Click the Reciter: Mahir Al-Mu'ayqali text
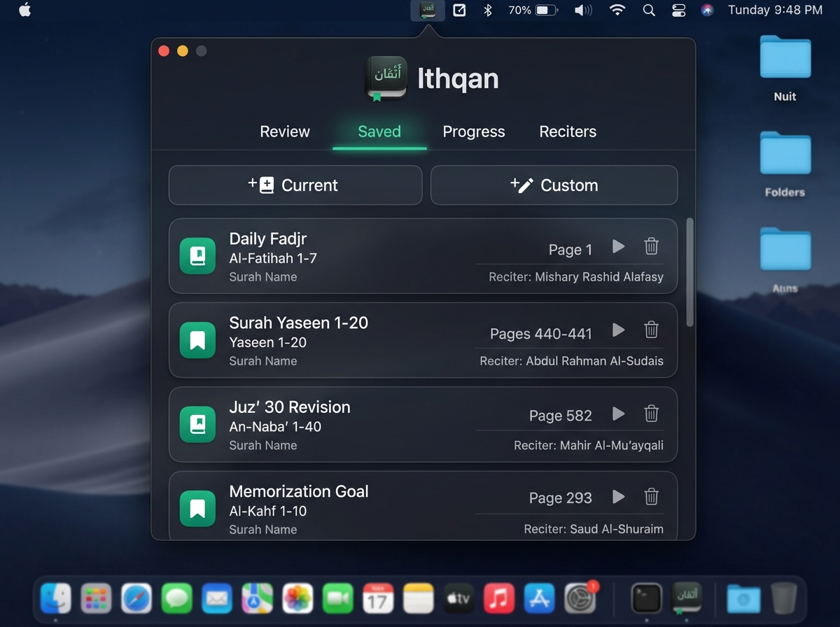Viewport: 840px width, 627px height. click(589, 445)
